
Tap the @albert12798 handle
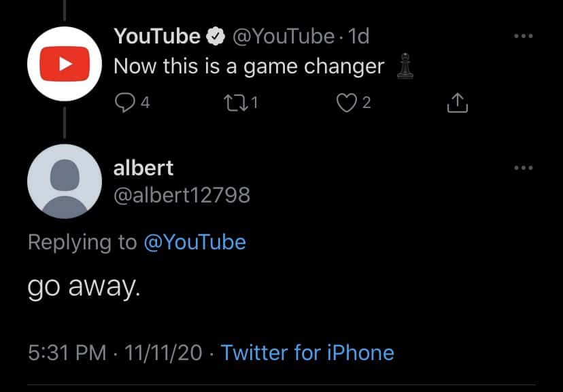(182, 196)
